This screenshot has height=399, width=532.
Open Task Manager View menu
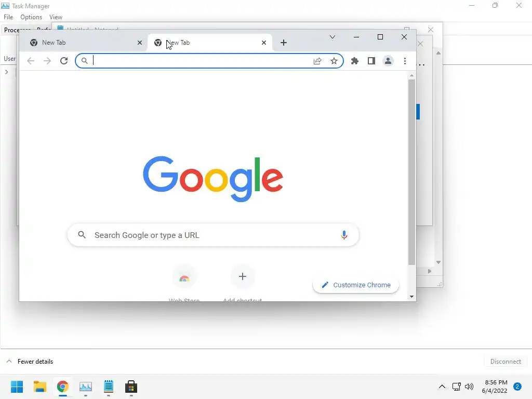[x=56, y=17]
